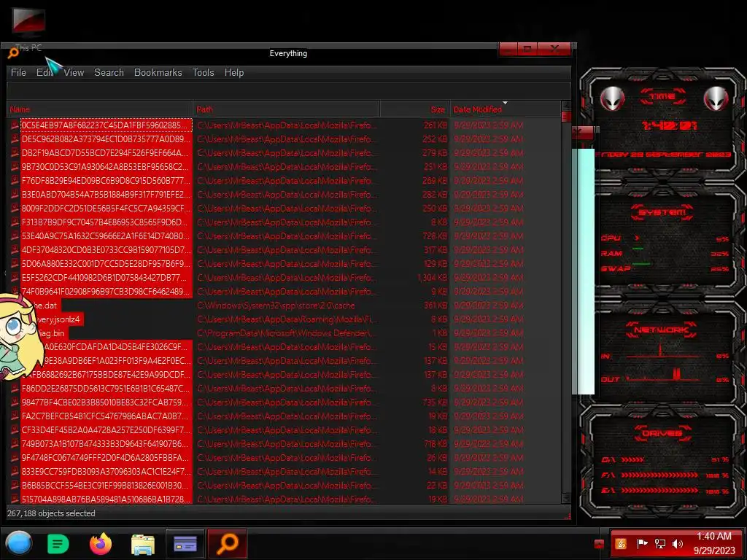Click the Windows Defender ProgramData path cell

[x=286, y=332]
